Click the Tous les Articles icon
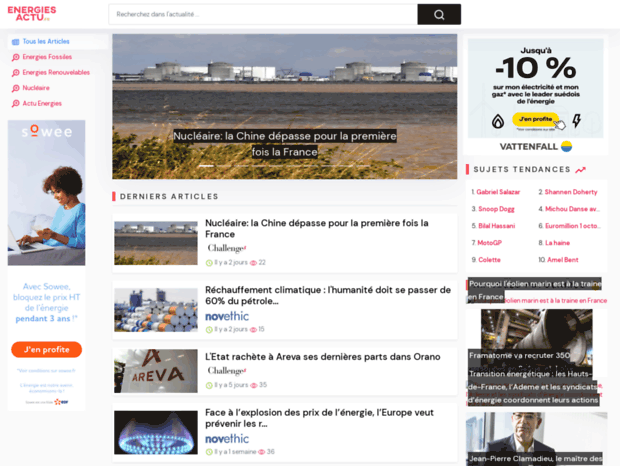 pyautogui.click(x=15, y=42)
